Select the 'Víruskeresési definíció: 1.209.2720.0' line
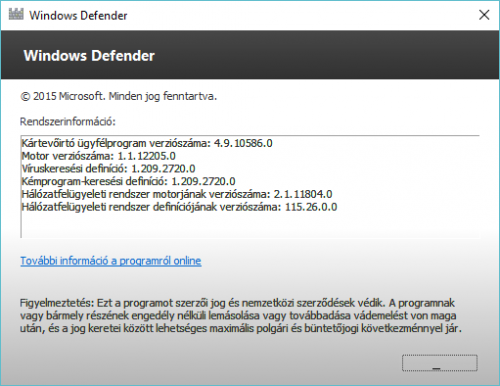Image resolution: width=500 pixels, height=386 pixels. [108, 169]
